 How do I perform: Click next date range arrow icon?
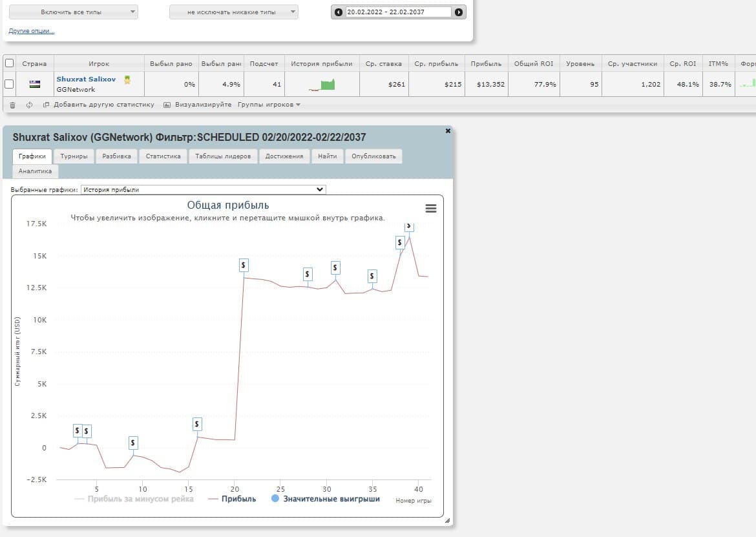pos(459,12)
